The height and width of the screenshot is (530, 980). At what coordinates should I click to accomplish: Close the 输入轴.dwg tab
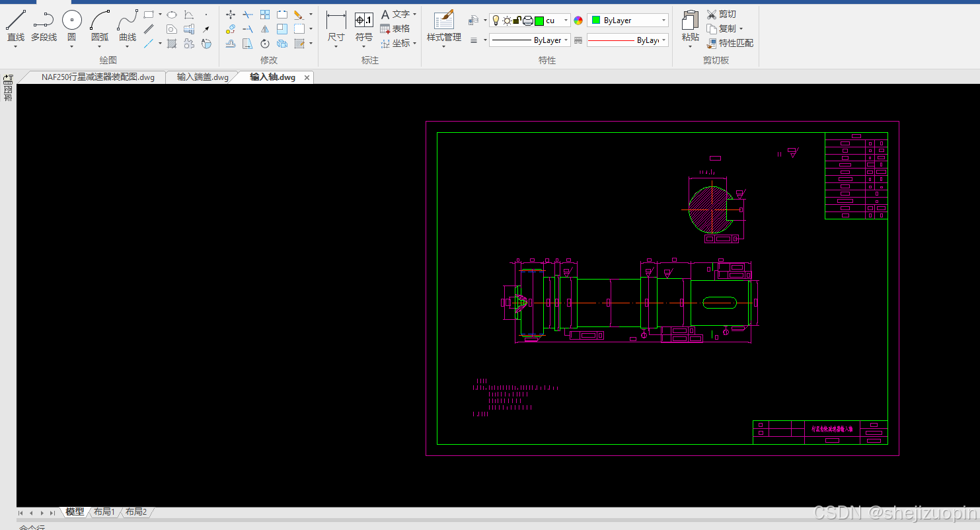click(307, 78)
